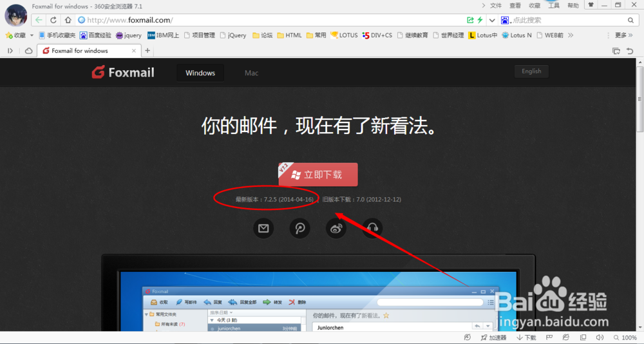Image resolution: width=644 pixels, height=344 pixels.
Task: Click the Sina weibo round icon
Action: (x=336, y=228)
